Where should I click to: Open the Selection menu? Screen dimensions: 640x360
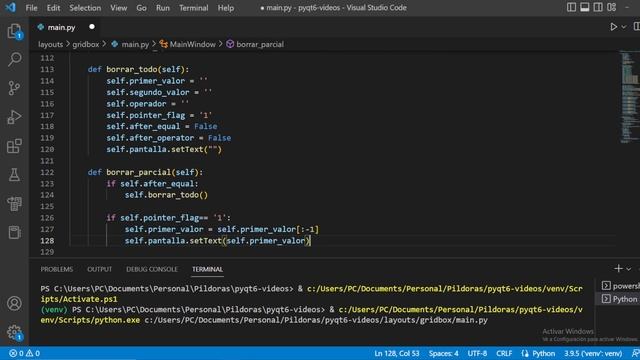[85, 8]
